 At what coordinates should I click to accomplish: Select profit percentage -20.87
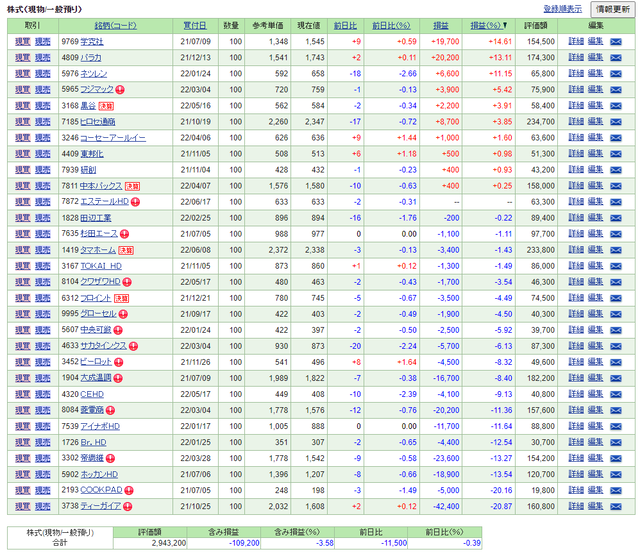(503, 506)
